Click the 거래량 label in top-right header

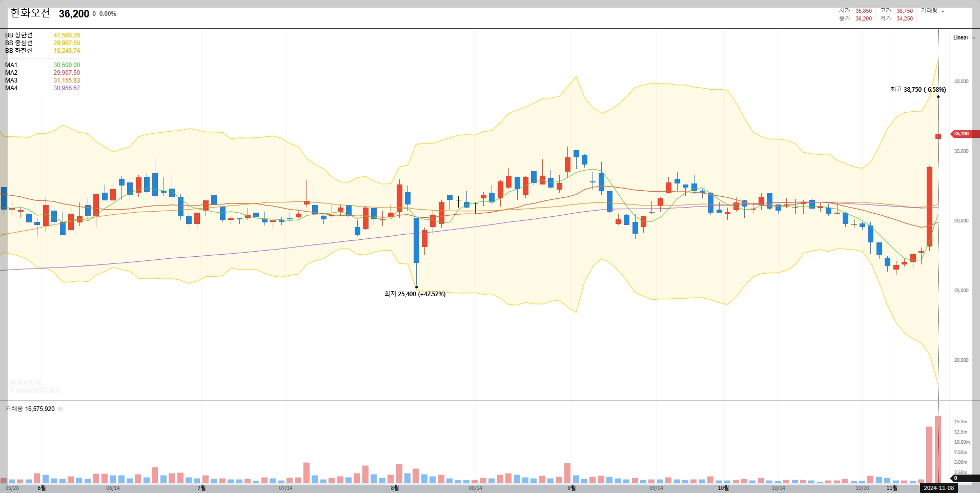pos(929,11)
